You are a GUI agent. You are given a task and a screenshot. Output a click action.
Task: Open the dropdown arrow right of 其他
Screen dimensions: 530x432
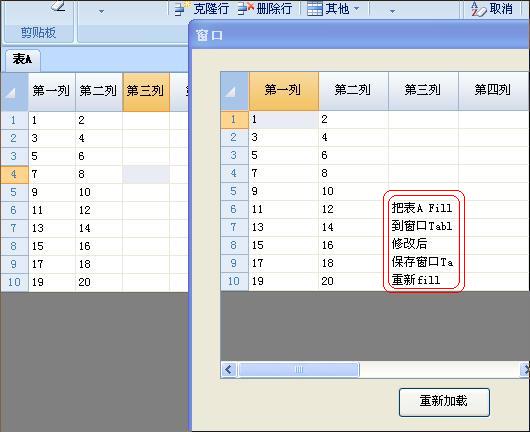coord(392,11)
